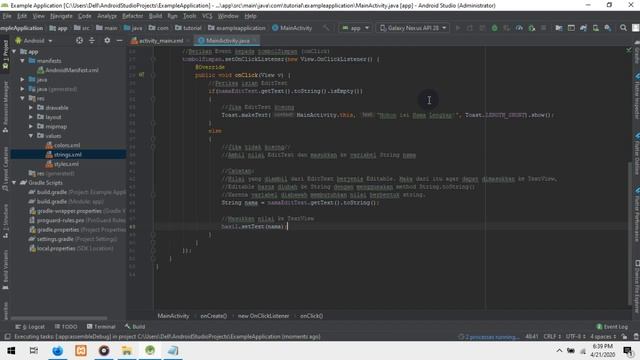Image resolution: width=640 pixels, height=360 pixels.
Task: Click the Debug app bug icon
Action: (494, 28)
